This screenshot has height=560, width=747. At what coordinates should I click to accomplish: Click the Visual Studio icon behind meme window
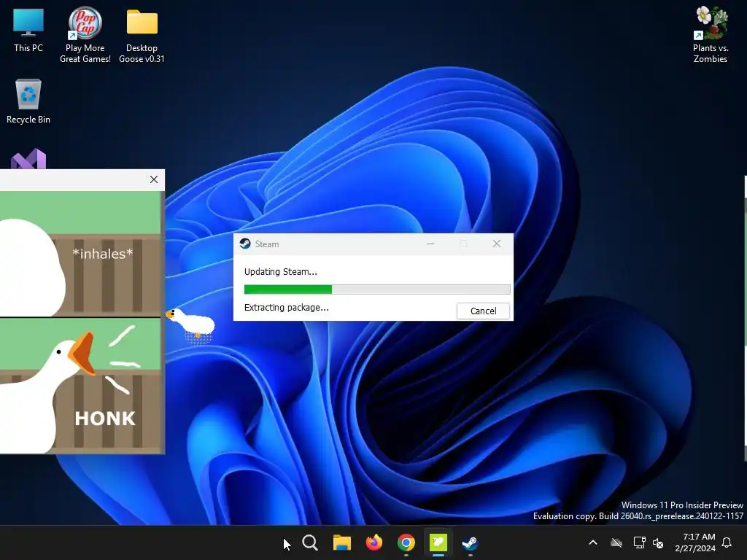(x=28, y=159)
